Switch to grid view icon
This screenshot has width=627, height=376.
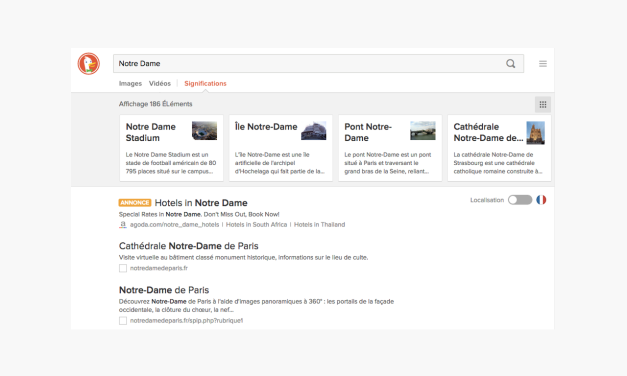click(x=543, y=104)
